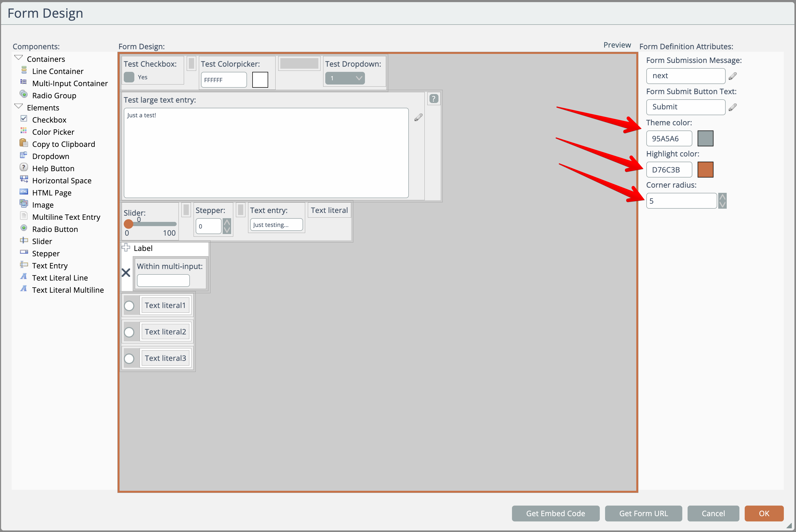This screenshot has height=532, width=796.
Task: Click pencil icon next to Submit text
Action: (733, 107)
